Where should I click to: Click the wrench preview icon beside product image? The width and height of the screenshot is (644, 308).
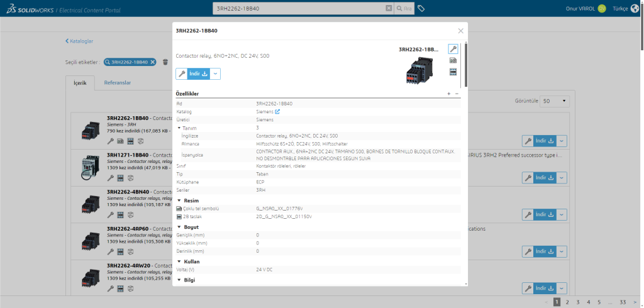click(453, 49)
